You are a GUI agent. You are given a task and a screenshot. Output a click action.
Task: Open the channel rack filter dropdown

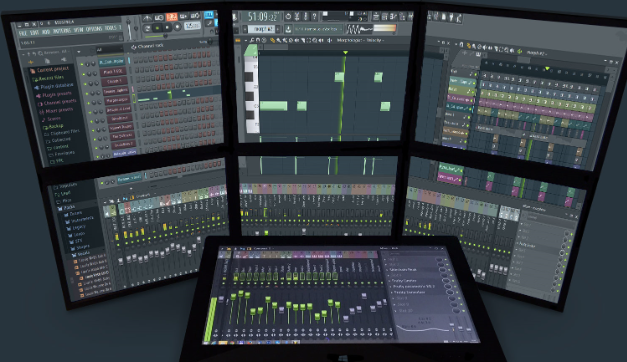pyautogui.click(x=109, y=50)
